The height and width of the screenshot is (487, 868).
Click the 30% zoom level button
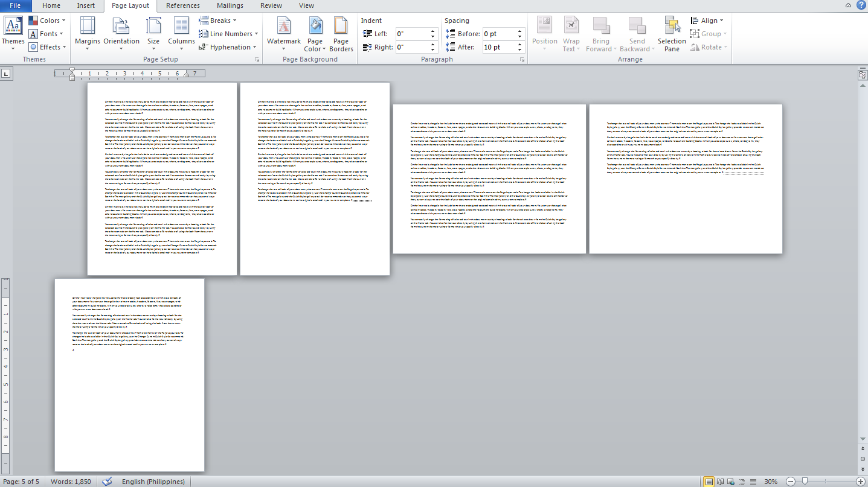click(771, 482)
